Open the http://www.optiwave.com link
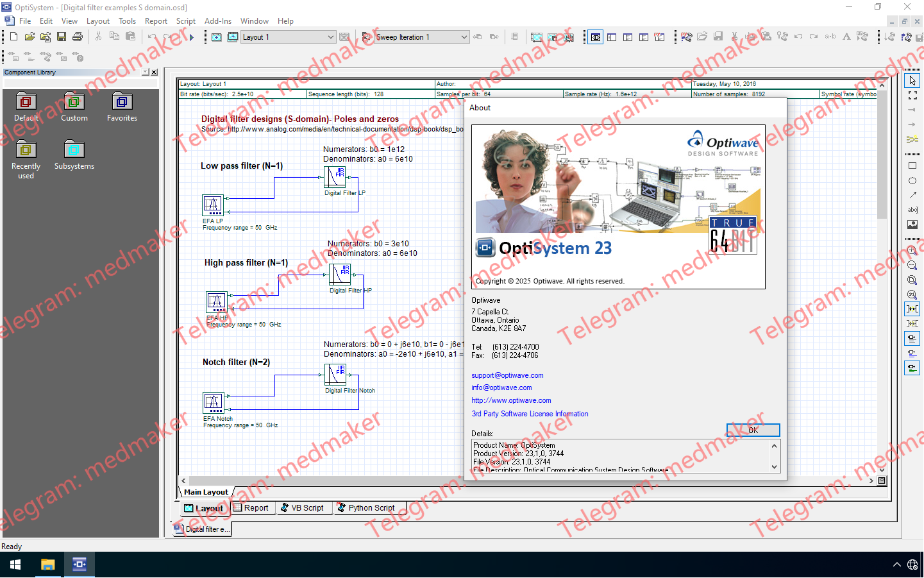 511,401
